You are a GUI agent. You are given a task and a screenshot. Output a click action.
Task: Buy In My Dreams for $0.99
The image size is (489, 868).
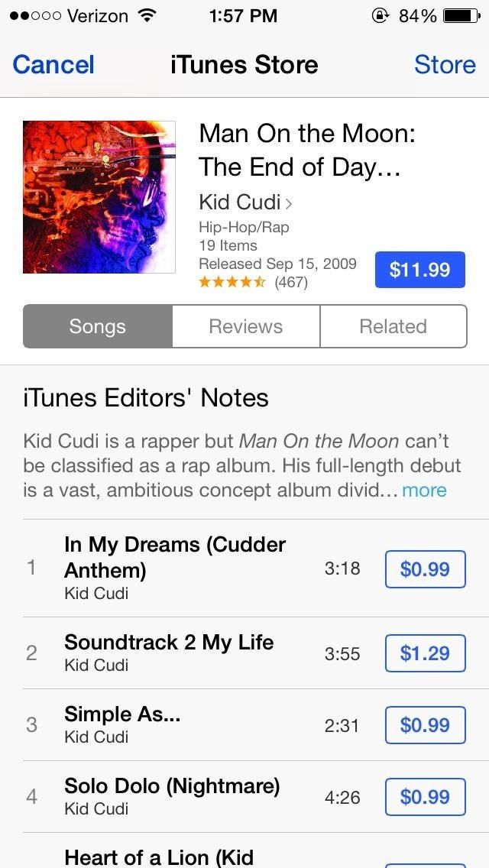[x=426, y=569]
